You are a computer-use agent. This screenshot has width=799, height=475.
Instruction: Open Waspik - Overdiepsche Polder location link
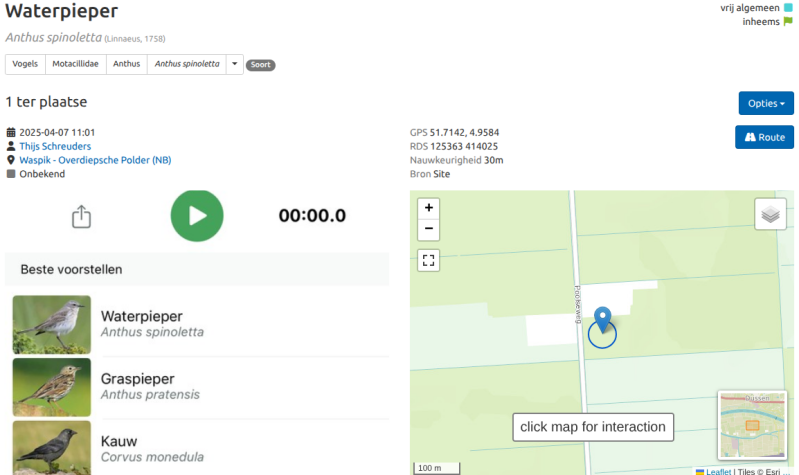click(x=95, y=160)
